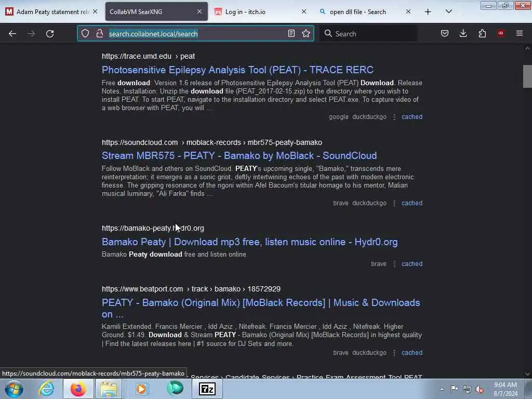Open the Firefox hamburger menu
Viewport: 532px width, 399px height.
click(x=520, y=33)
